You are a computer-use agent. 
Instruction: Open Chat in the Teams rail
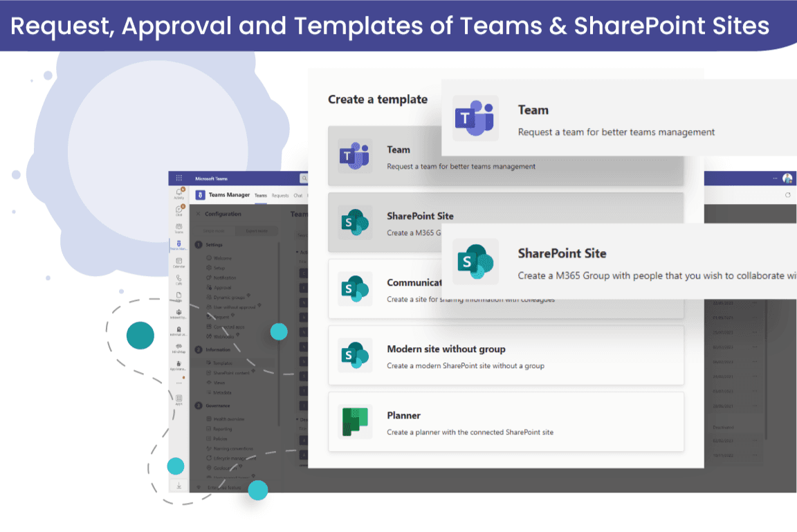click(179, 210)
